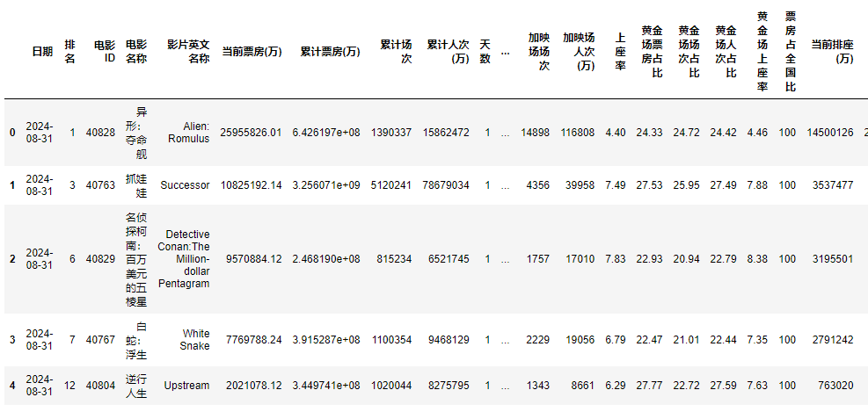Click cumulative screenings value 5120241
The image size is (868, 419).
click(x=391, y=185)
